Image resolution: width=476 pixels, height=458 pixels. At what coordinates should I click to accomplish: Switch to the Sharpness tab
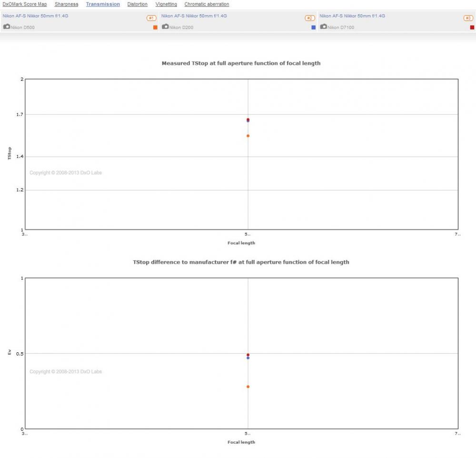click(67, 4)
